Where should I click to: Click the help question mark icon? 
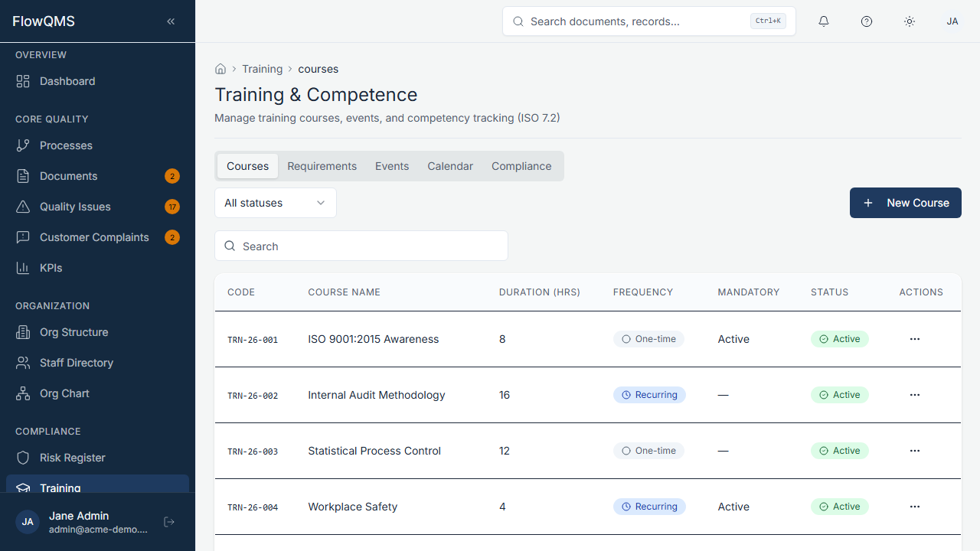pos(867,21)
